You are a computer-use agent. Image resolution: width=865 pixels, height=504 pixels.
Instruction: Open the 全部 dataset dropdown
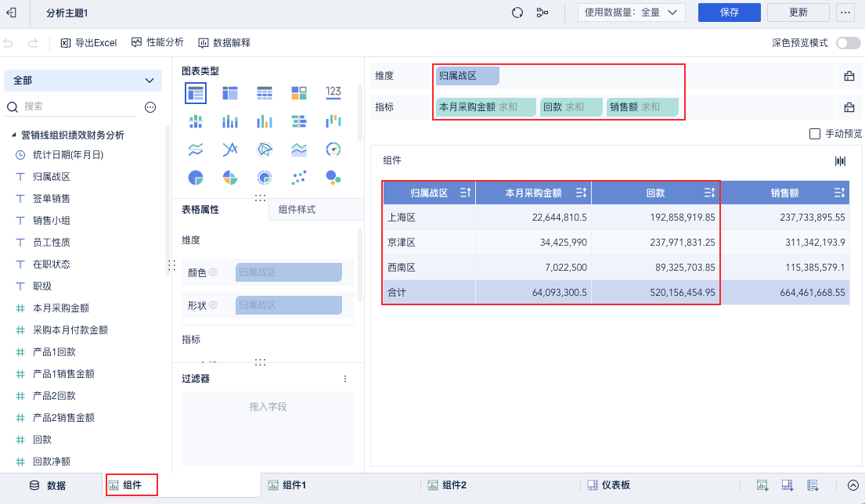[x=83, y=81]
